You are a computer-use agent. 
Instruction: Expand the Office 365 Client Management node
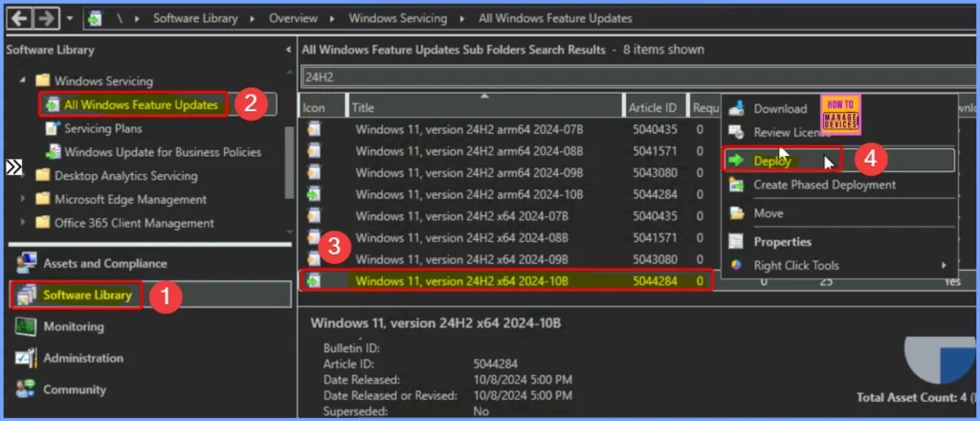[x=23, y=223]
